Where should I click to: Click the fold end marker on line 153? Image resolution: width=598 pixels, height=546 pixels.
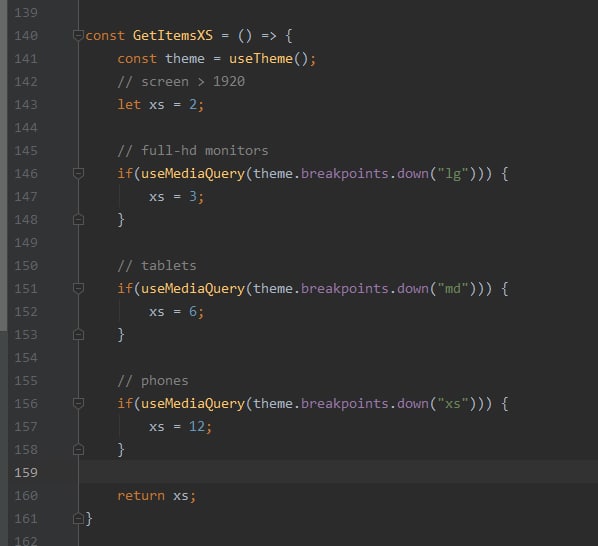pos(78,334)
